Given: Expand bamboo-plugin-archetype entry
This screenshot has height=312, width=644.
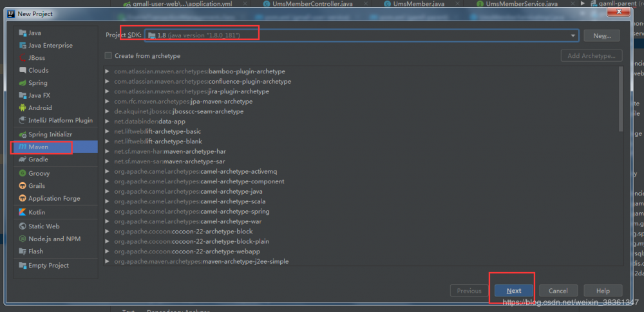Looking at the screenshot, I should click(x=107, y=71).
